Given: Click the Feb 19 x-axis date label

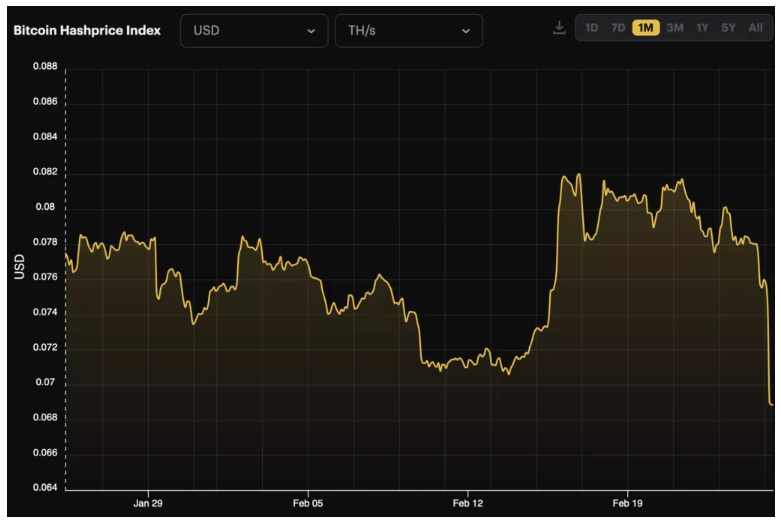Looking at the screenshot, I should tap(627, 504).
